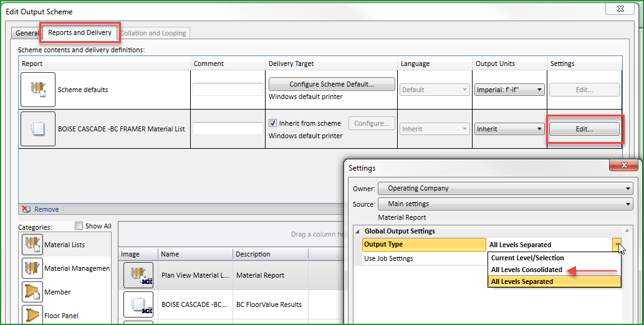The height and width of the screenshot is (325, 644).
Task: Choose All Levels Consolidated option
Action: click(x=554, y=270)
